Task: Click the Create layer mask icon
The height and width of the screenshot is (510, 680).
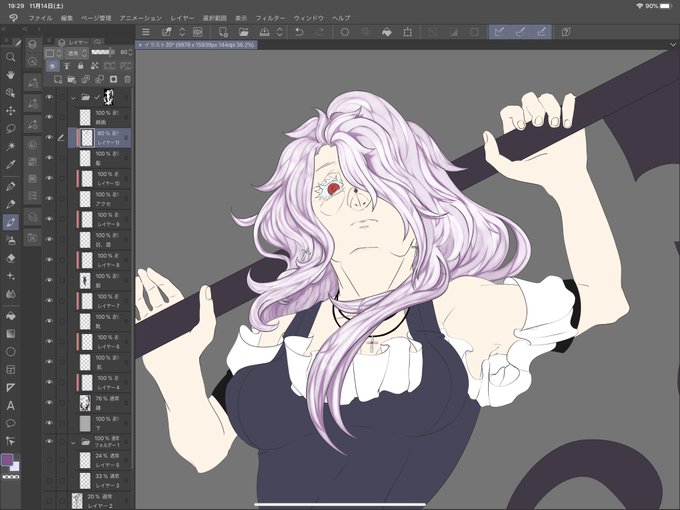Action: pyautogui.click(x=113, y=79)
